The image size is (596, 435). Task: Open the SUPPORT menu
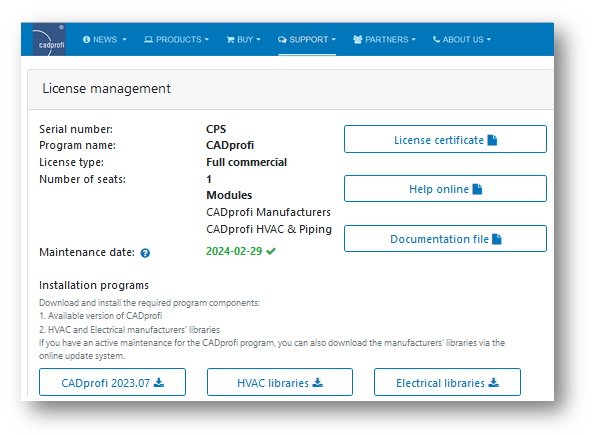[x=307, y=40]
